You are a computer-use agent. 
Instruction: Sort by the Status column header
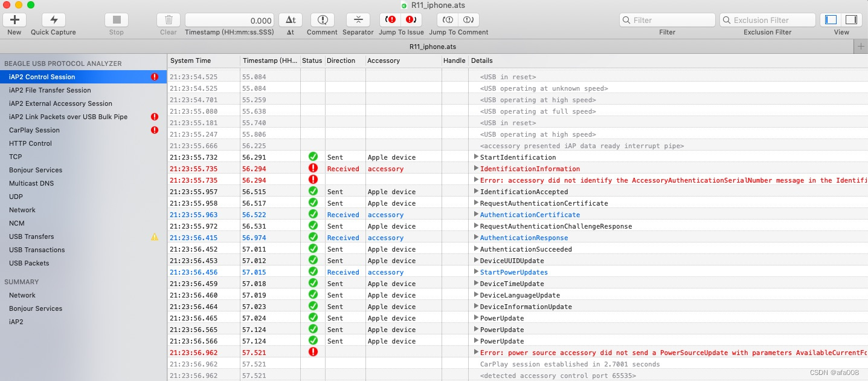312,60
